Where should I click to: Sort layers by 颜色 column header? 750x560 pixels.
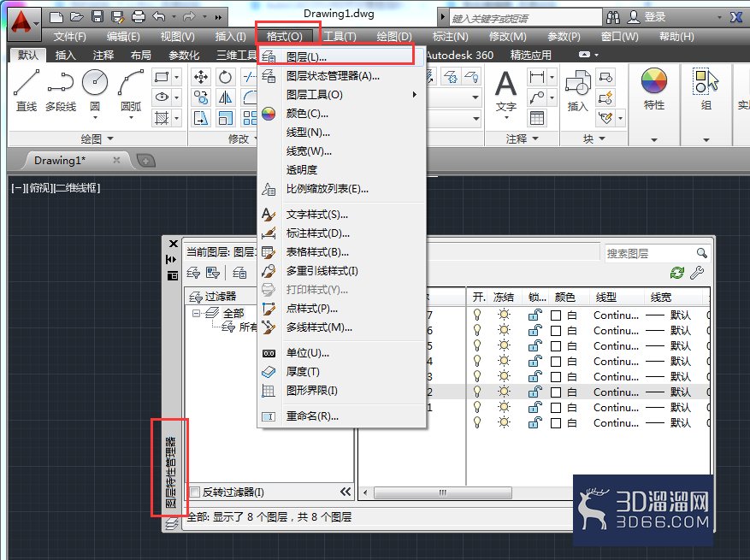[x=570, y=297]
